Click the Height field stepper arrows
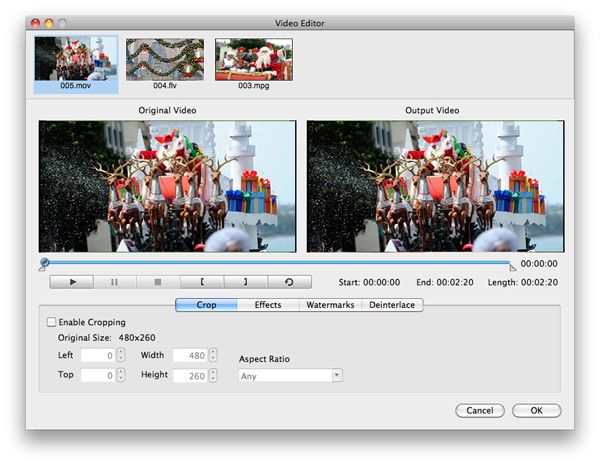Screen dimensions: 600x465 [213, 375]
